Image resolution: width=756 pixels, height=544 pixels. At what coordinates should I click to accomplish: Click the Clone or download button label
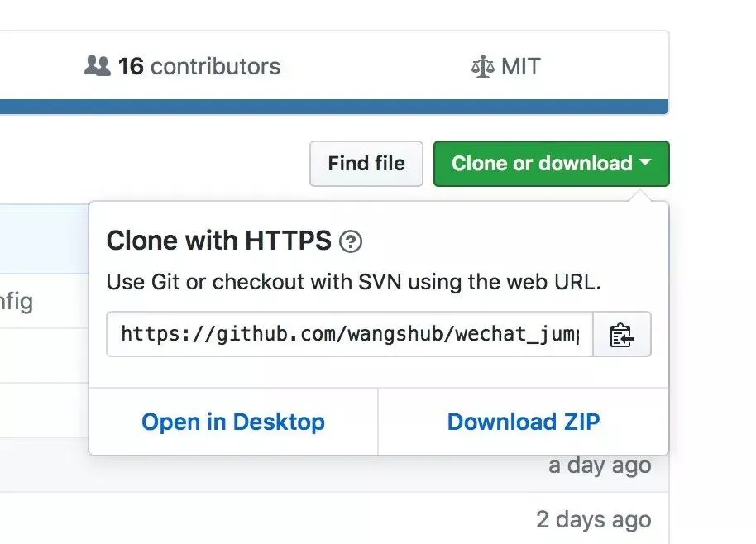[x=541, y=164]
